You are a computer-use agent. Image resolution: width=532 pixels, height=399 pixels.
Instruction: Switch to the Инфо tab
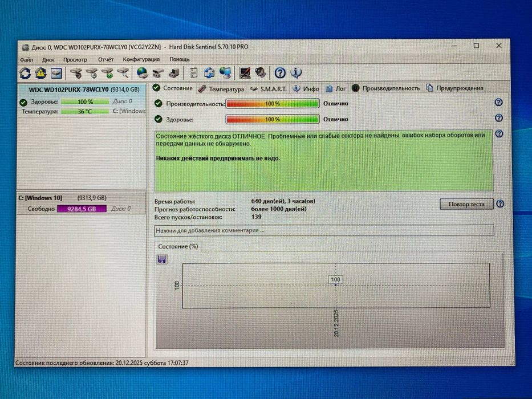pyautogui.click(x=306, y=88)
